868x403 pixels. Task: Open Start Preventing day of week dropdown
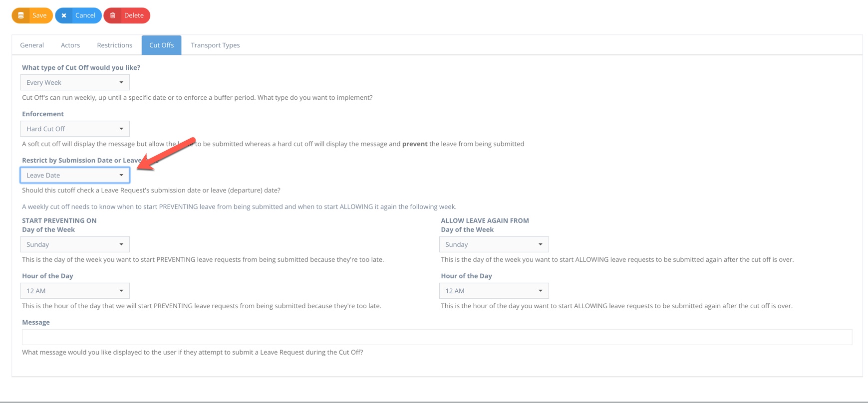[x=75, y=244]
